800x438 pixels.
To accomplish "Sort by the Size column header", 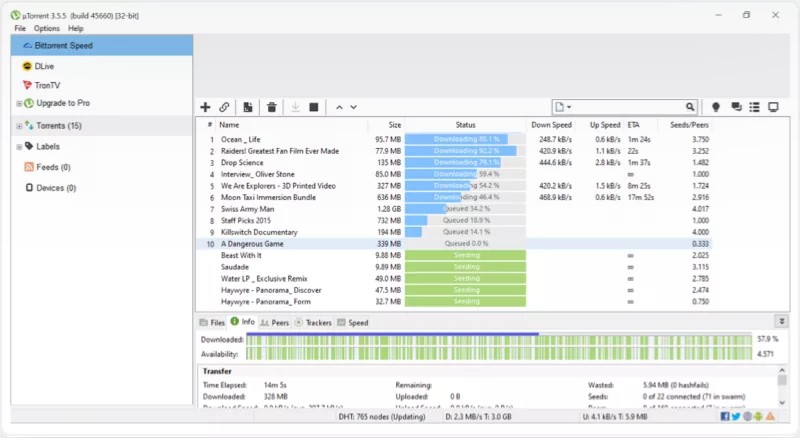I will point(394,125).
